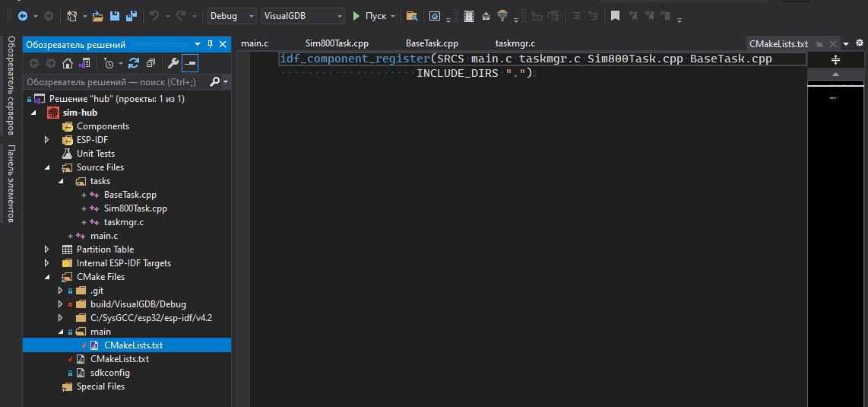This screenshot has height=407, width=868.
Task: Collapse the tasks folder node
Action: pos(60,181)
